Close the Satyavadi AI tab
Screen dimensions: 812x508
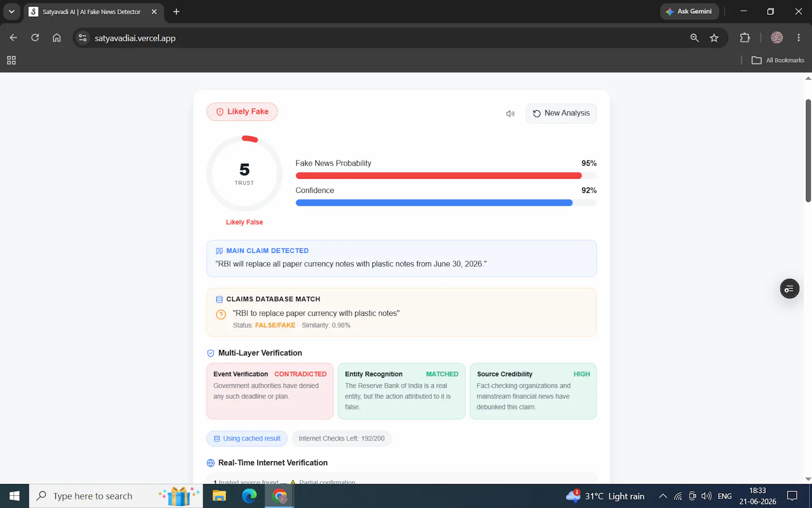154,12
